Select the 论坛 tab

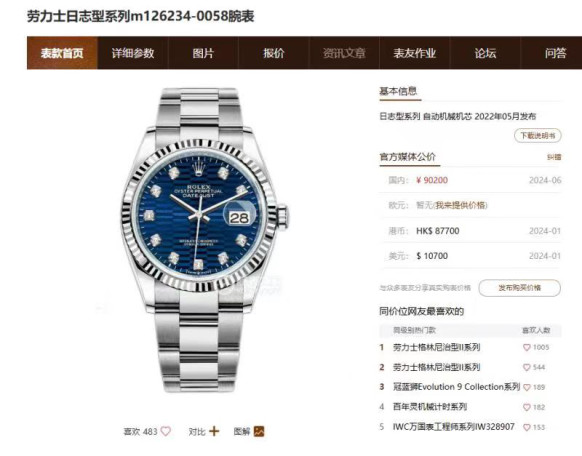pos(485,53)
